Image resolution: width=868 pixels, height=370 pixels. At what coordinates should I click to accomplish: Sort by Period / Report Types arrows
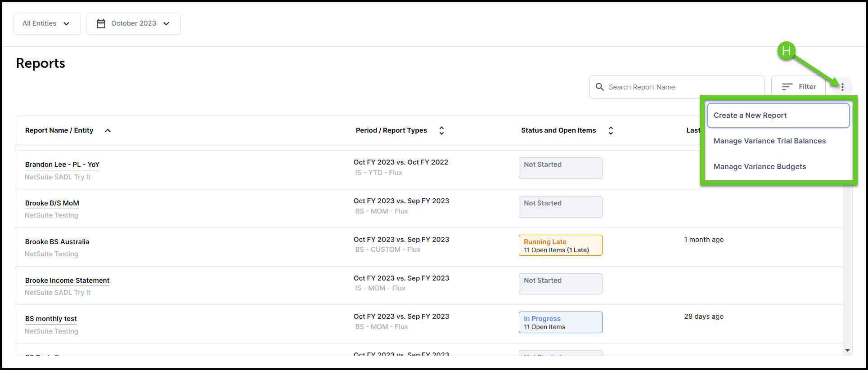pos(441,130)
